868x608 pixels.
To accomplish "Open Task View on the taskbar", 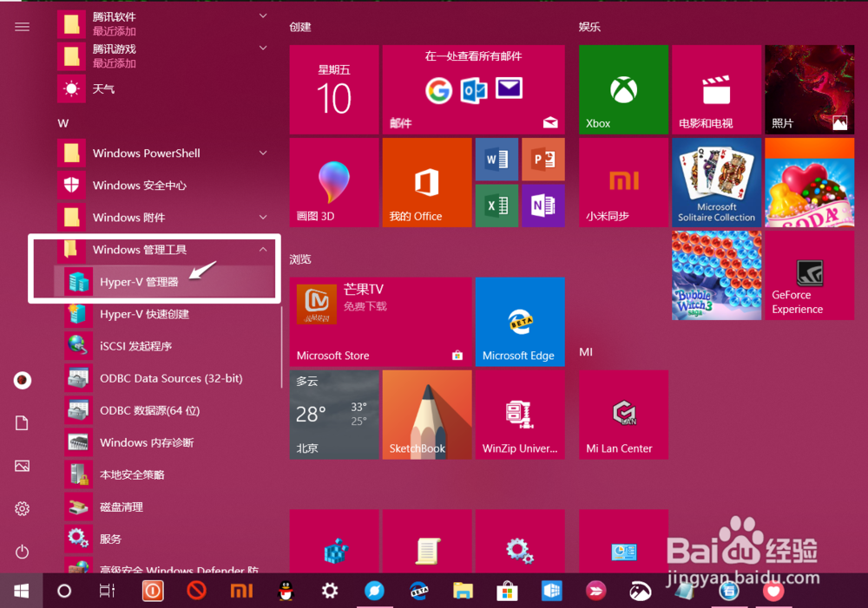I will tap(107, 591).
